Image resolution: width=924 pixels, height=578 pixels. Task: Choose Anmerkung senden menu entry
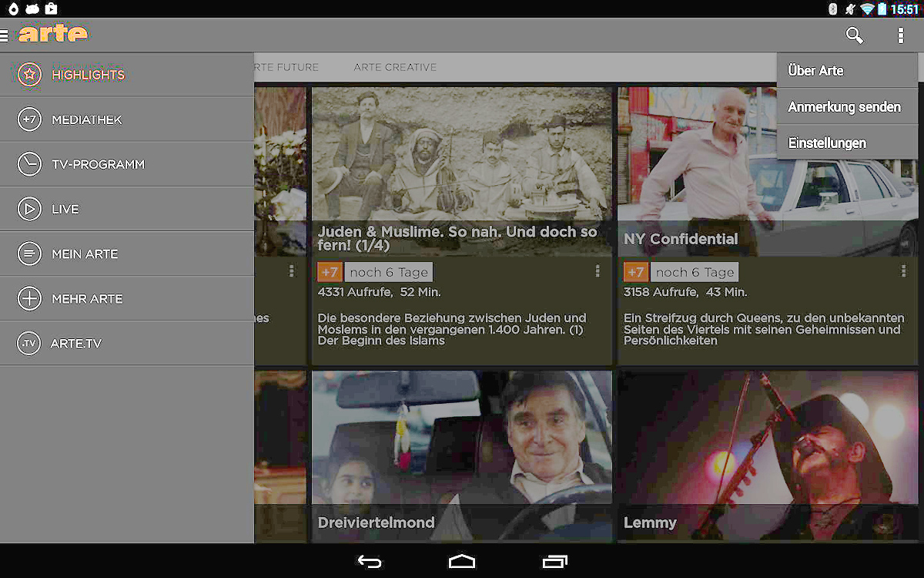tap(844, 106)
